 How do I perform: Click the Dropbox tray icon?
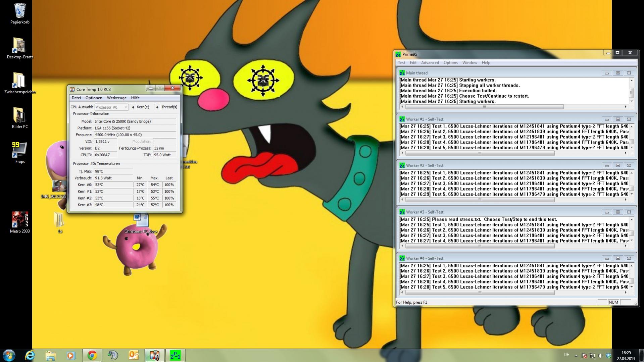pos(608,356)
